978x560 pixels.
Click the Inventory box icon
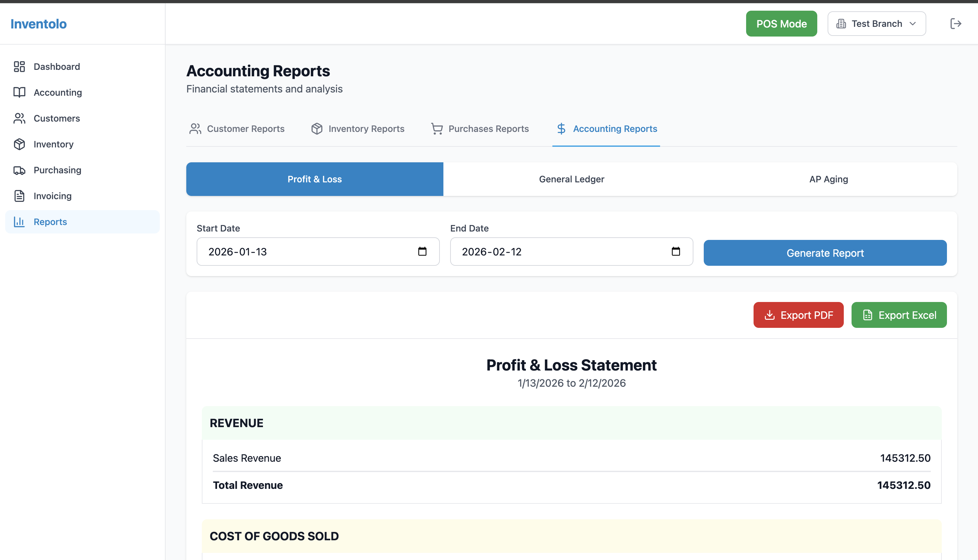point(20,144)
